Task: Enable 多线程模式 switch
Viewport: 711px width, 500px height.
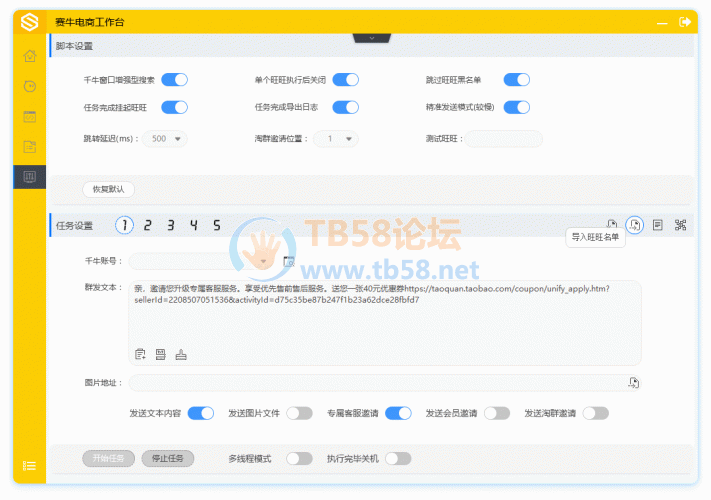Action: [299, 458]
